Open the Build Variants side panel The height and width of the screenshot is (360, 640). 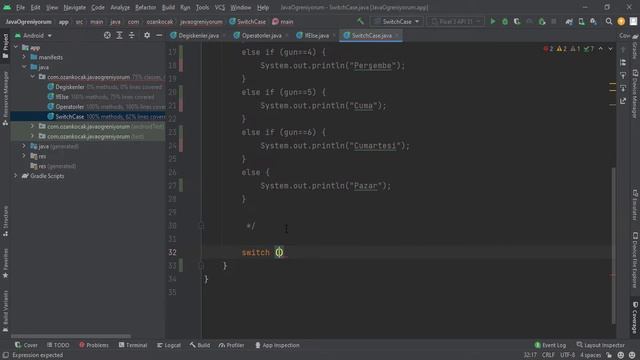tap(5, 311)
